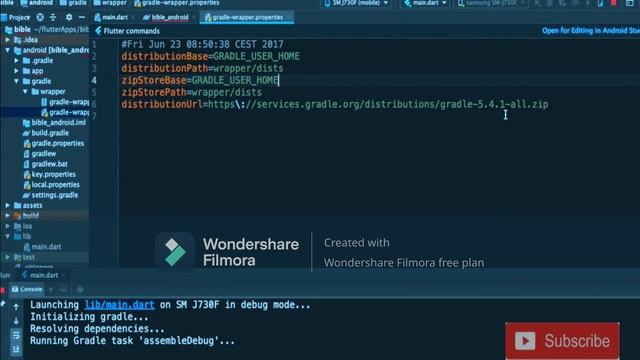This screenshot has height=360, width=640.
Task: Open the SM J730F device selector dropdown
Action: [356, 3]
